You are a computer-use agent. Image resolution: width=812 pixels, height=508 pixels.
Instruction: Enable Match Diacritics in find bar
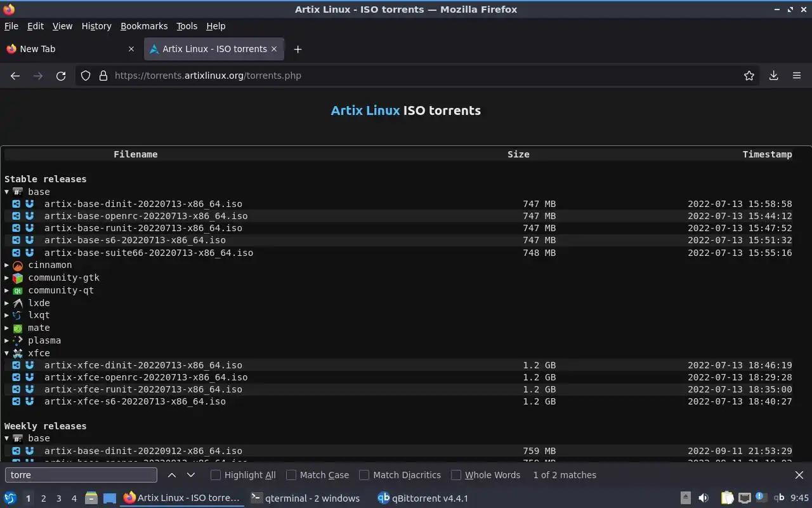point(364,475)
